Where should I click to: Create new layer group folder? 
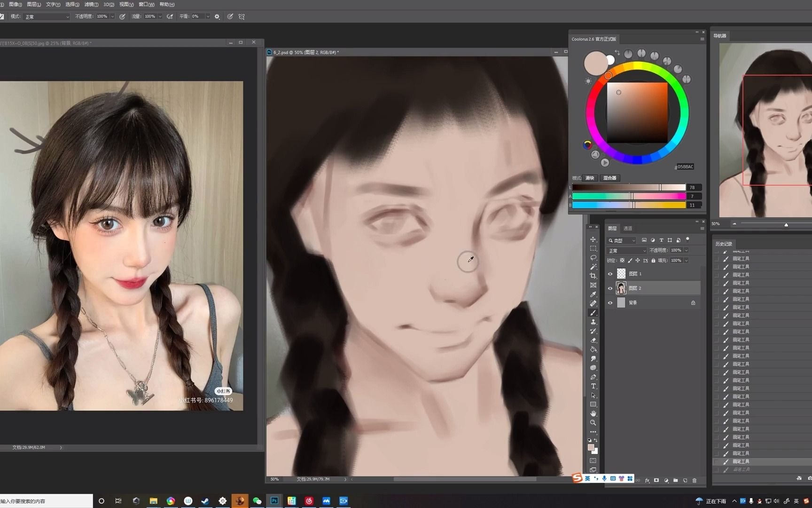pos(675,480)
